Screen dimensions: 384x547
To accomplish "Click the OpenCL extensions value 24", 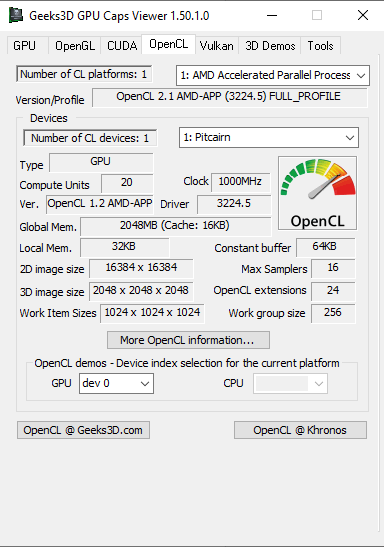I will click(x=333, y=291).
